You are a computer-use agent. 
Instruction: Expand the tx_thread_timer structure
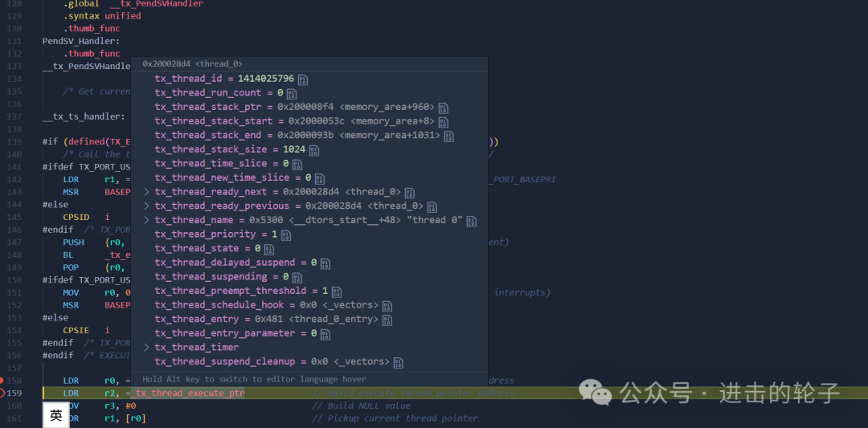[x=147, y=347]
